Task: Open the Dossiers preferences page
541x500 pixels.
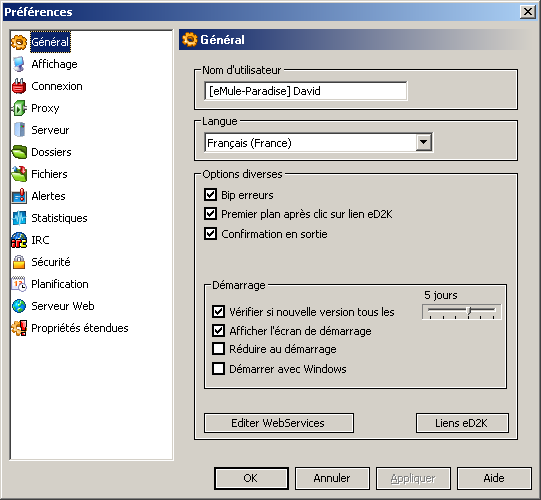Action: coord(51,152)
